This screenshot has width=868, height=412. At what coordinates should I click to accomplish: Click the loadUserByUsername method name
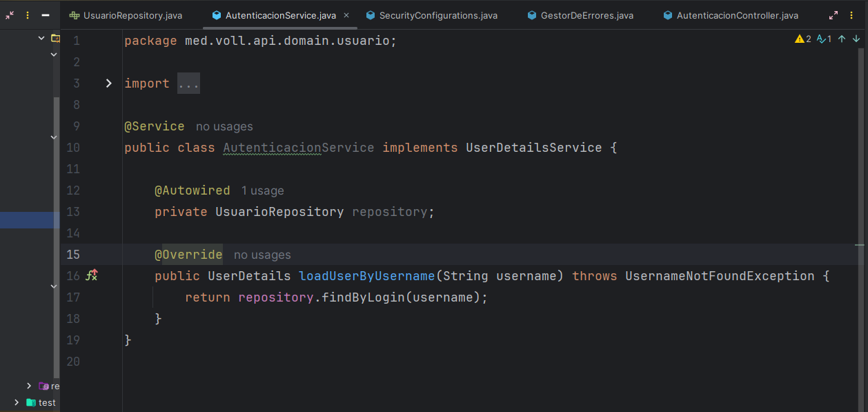(x=366, y=276)
